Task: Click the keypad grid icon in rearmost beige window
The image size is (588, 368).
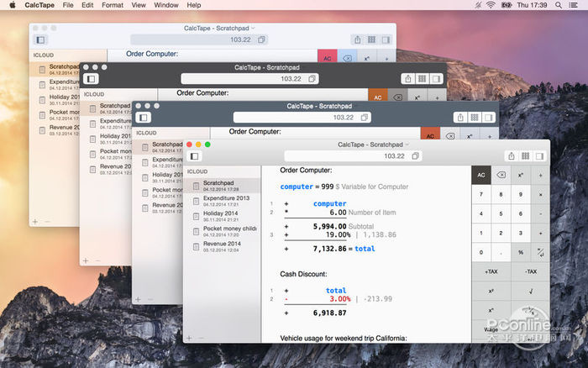Action: pos(371,39)
